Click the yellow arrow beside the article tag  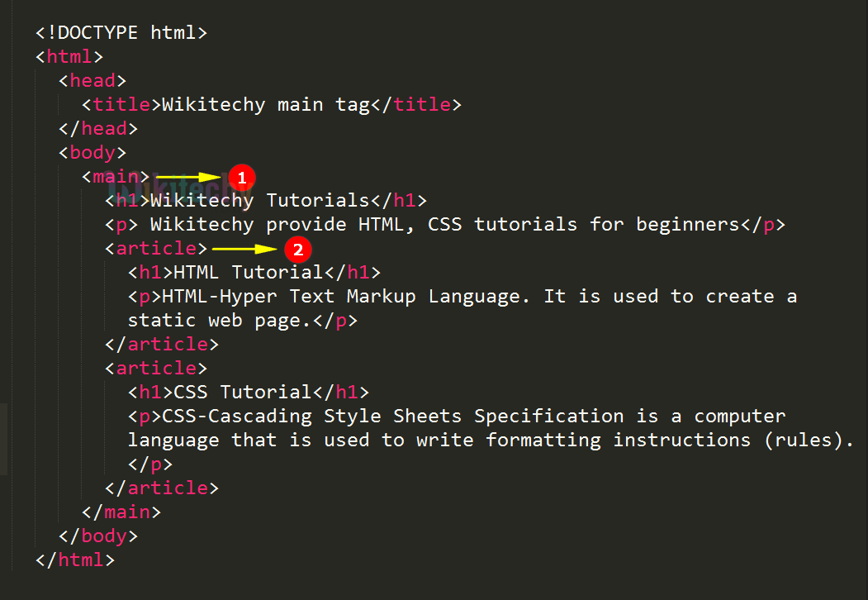point(245,249)
